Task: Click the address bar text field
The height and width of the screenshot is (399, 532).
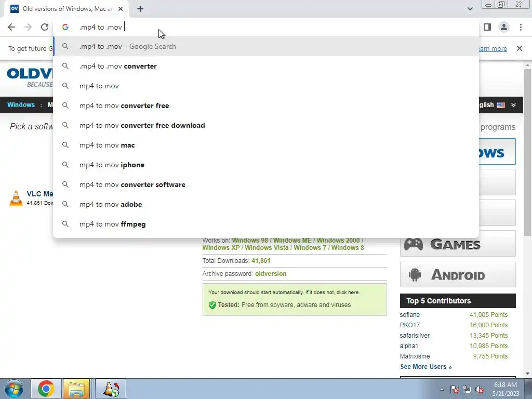Action: tap(267, 27)
